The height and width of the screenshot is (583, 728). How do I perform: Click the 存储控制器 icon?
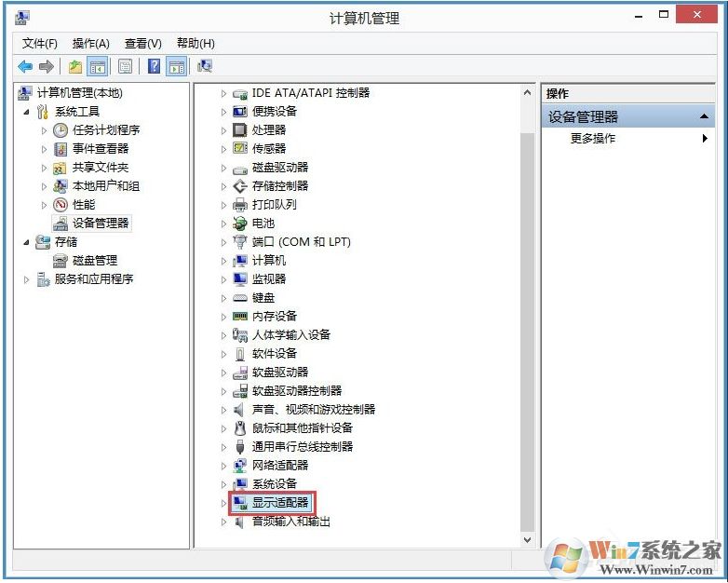click(x=239, y=186)
